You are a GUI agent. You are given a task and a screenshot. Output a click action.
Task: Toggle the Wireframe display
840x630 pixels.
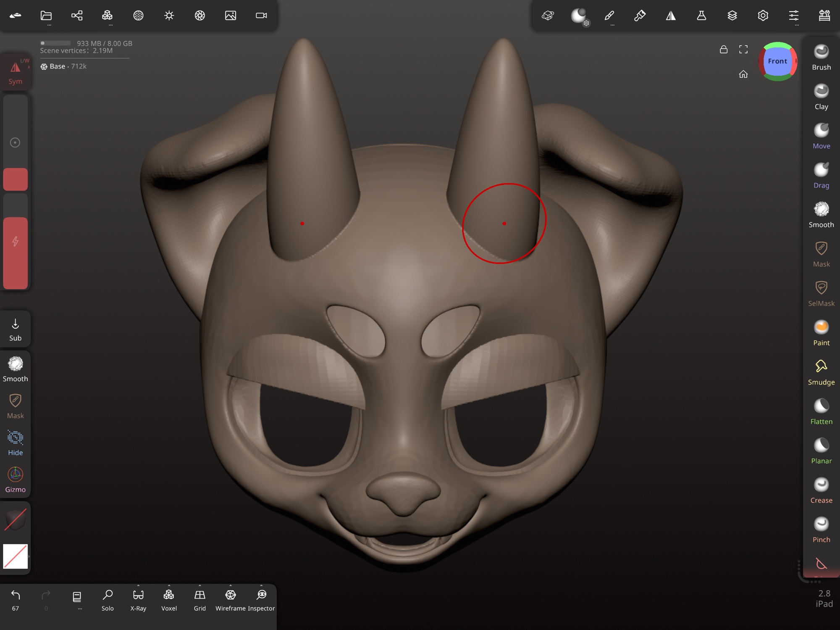point(230,600)
